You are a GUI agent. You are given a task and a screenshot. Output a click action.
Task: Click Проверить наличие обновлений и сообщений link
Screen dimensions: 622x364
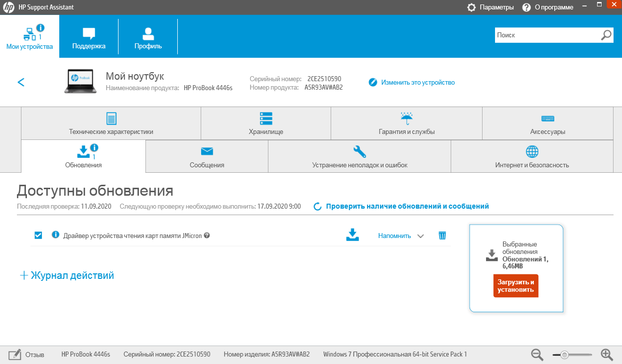tap(407, 206)
